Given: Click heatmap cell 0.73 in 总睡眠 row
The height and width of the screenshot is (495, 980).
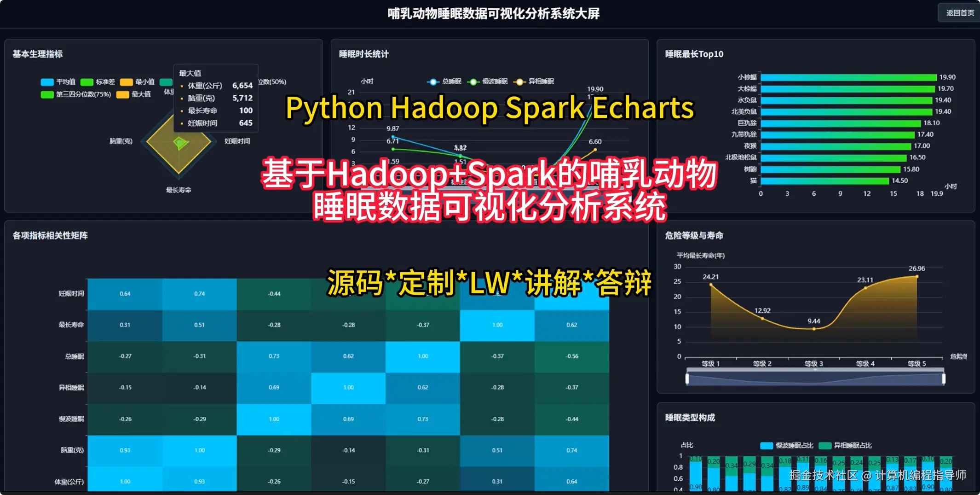Looking at the screenshot, I should click(274, 356).
